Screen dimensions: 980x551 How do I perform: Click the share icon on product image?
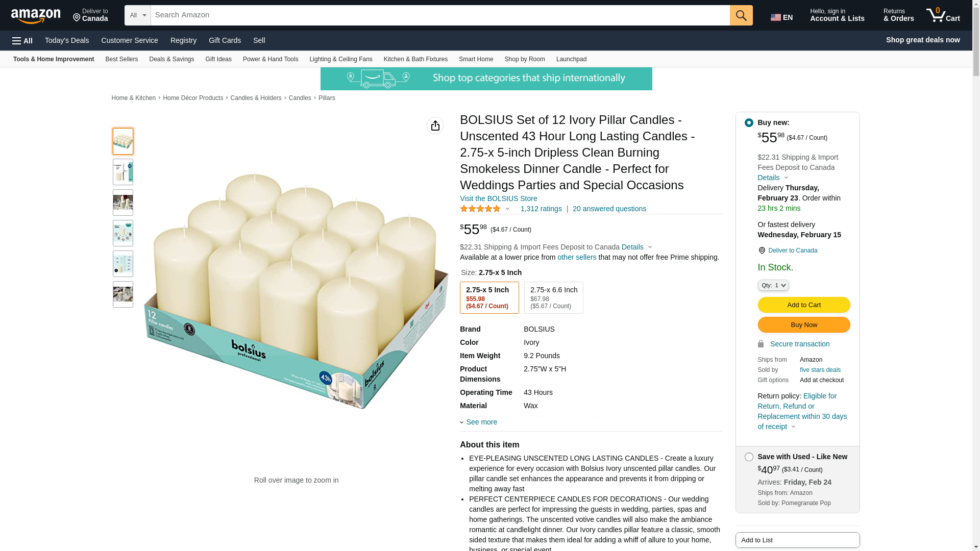click(x=435, y=126)
